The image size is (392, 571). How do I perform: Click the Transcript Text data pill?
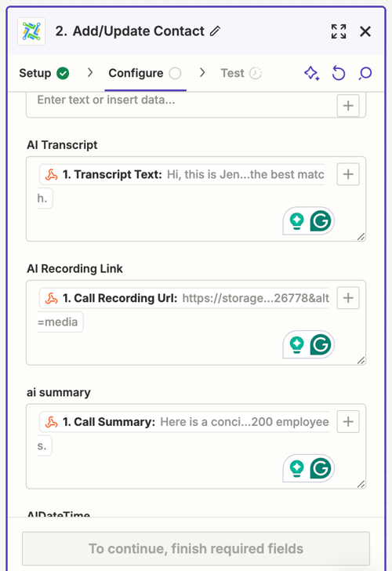pos(182,174)
